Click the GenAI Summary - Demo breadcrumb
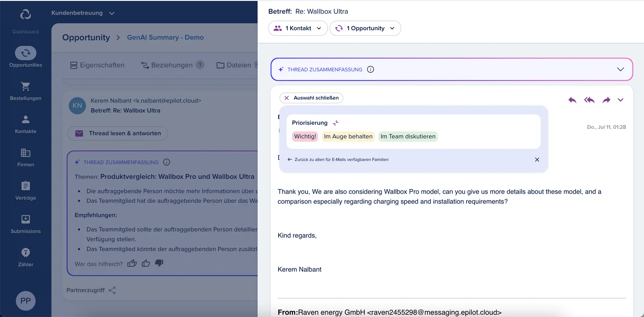Screen dimensions: 644x317 (x=165, y=37)
